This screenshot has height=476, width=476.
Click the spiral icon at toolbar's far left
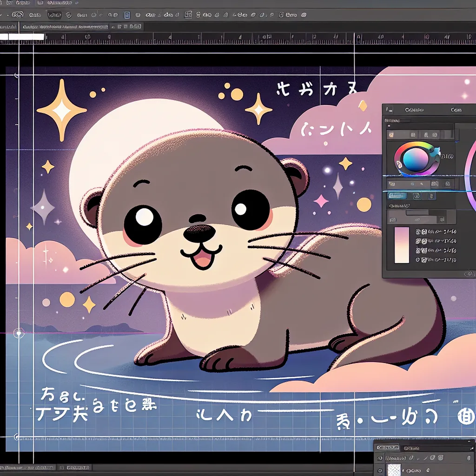coord(19,15)
